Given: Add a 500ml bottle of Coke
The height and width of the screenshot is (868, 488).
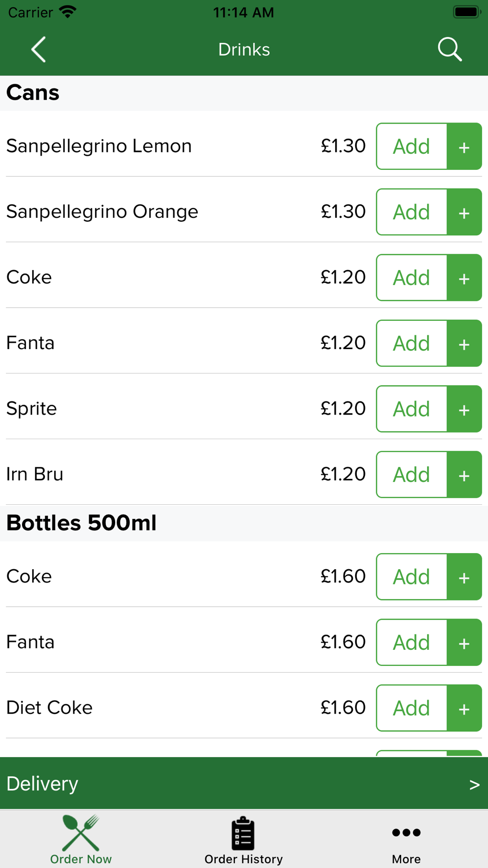Looking at the screenshot, I should (412, 577).
